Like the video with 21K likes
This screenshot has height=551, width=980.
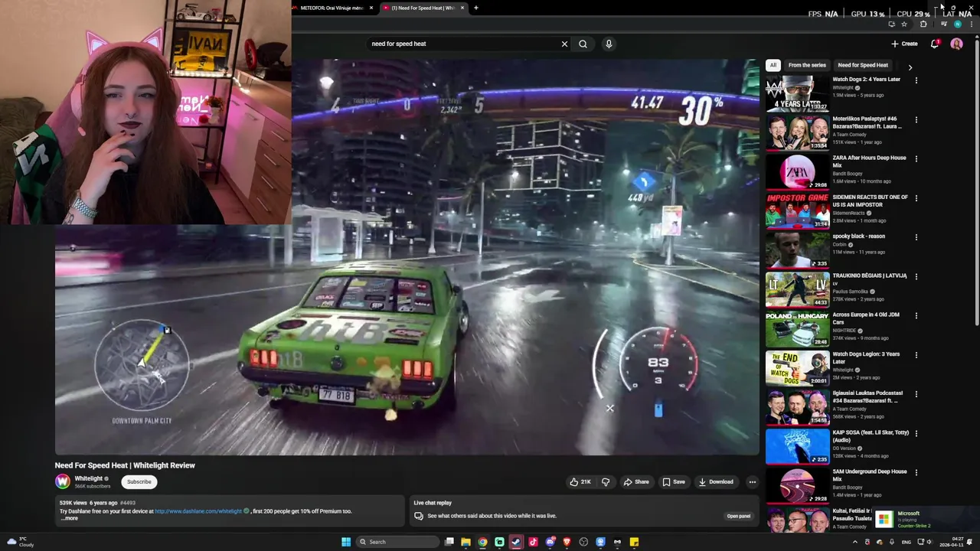[580, 482]
